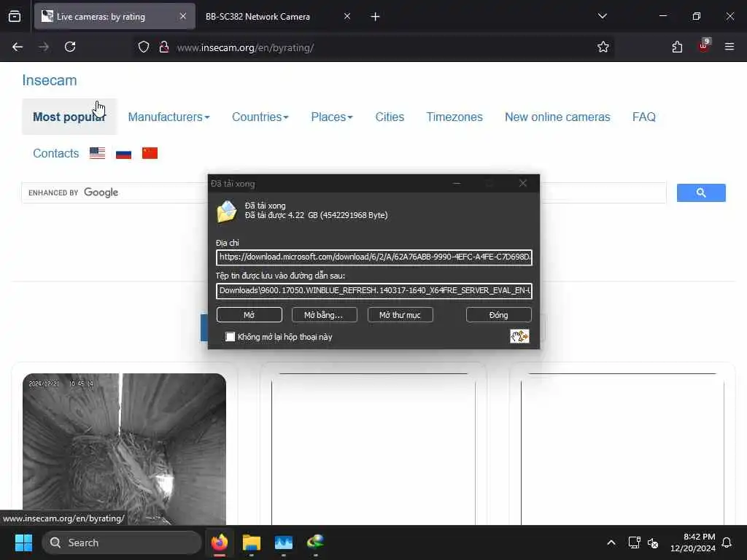The height and width of the screenshot is (560, 747).
Task: Close the Live cameras: by rating tab
Action: tap(183, 16)
